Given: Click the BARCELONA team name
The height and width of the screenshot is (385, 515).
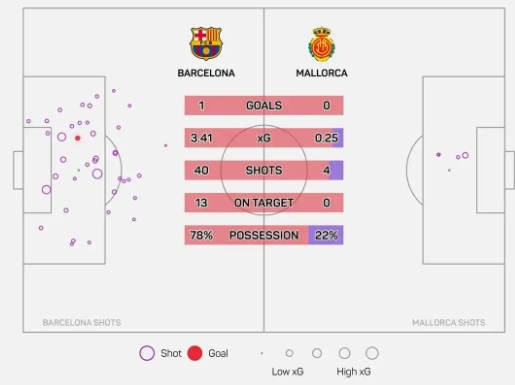Looking at the screenshot, I should coord(206,73).
